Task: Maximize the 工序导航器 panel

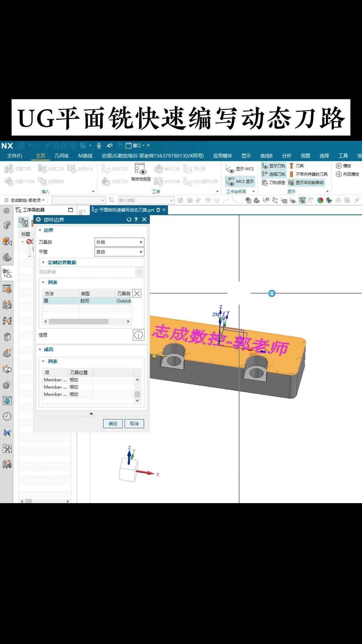Action: tap(70, 210)
